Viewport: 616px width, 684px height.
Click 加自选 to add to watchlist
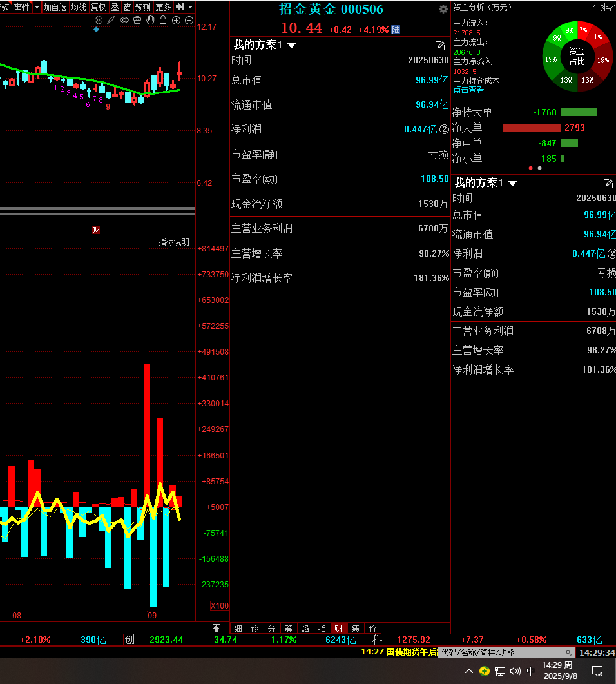point(55,7)
